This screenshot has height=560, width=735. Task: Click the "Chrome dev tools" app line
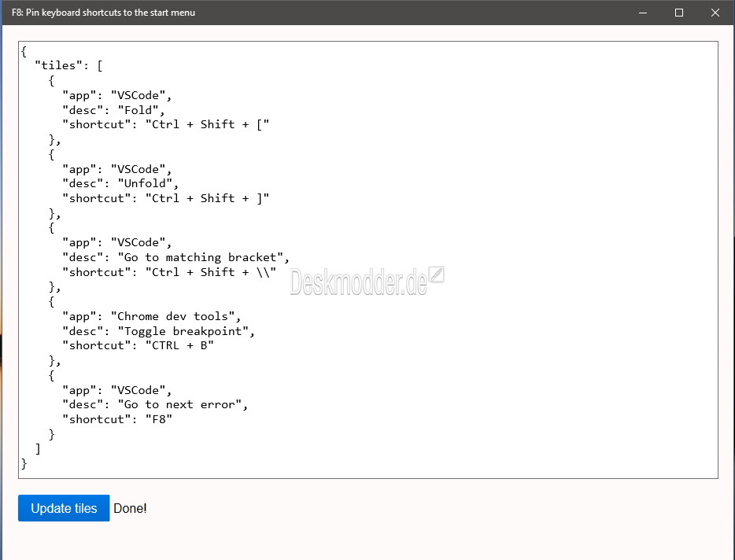click(x=152, y=317)
